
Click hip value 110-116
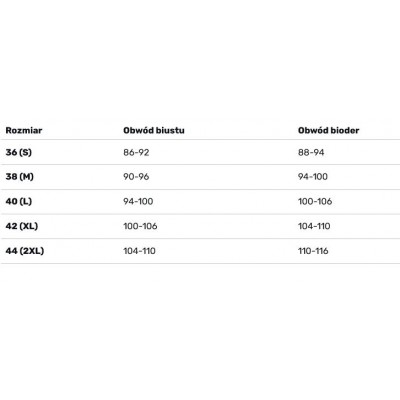click(x=313, y=251)
